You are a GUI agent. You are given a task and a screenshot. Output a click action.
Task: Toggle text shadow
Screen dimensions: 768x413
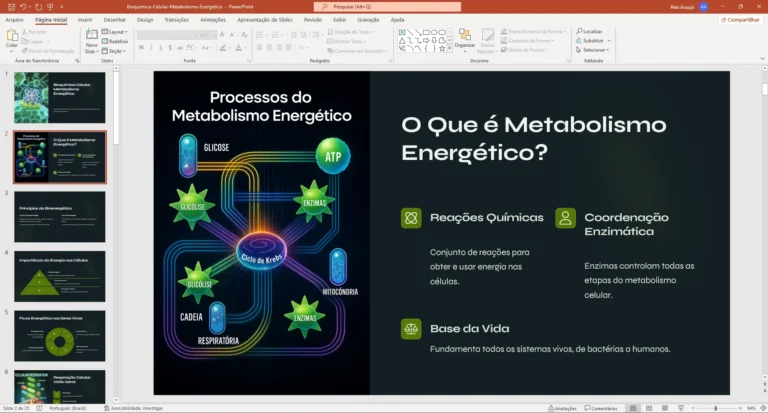point(170,48)
